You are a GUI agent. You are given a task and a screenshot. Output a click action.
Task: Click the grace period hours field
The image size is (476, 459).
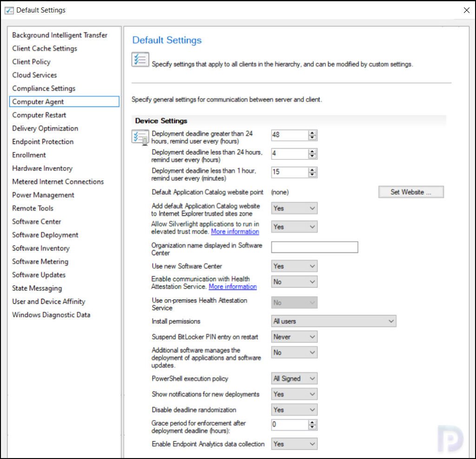[x=290, y=425]
